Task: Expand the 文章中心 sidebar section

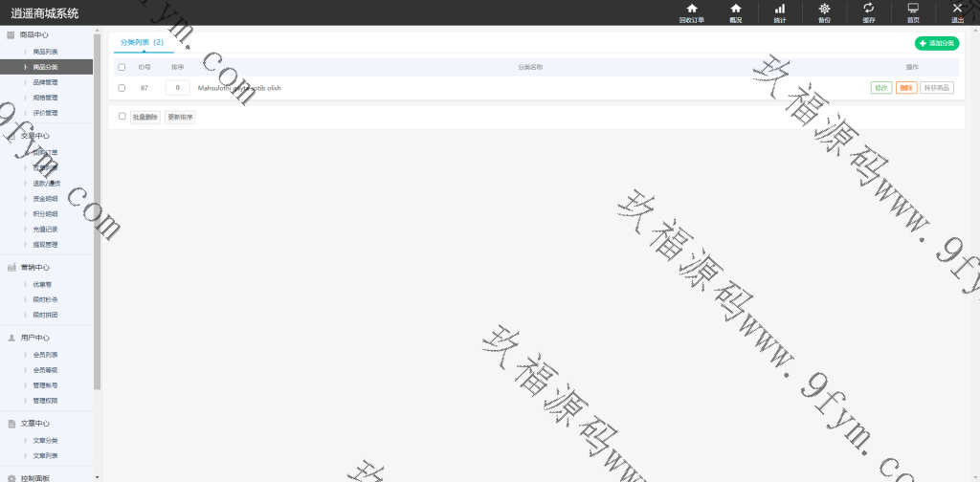Action: click(33, 423)
